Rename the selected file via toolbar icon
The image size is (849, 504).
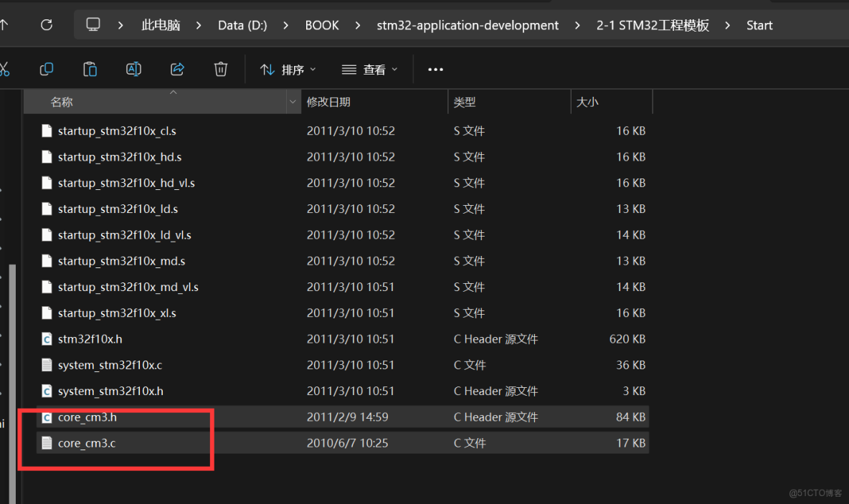(x=134, y=70)
